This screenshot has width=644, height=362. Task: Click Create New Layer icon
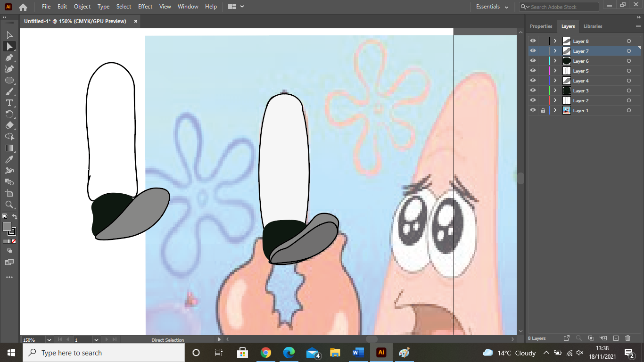pyautogui.click(x=616, y=338)
